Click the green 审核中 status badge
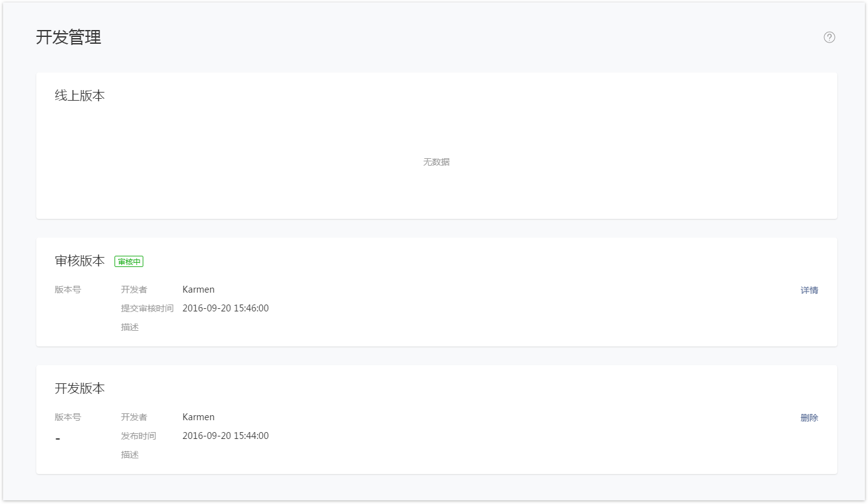This screenshot has height=504, width=868. (129, 261)
